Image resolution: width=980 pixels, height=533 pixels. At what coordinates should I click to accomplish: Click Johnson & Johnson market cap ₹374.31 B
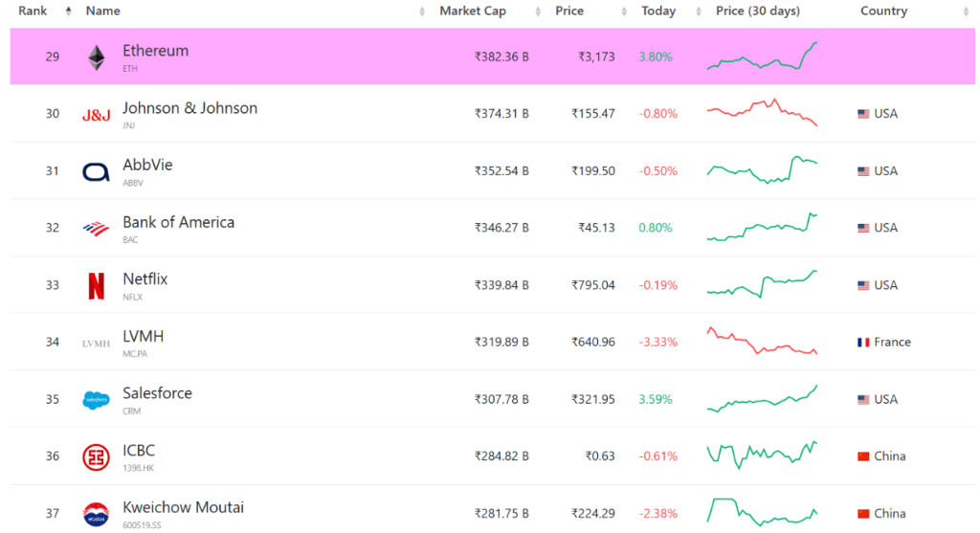point(501,114)
